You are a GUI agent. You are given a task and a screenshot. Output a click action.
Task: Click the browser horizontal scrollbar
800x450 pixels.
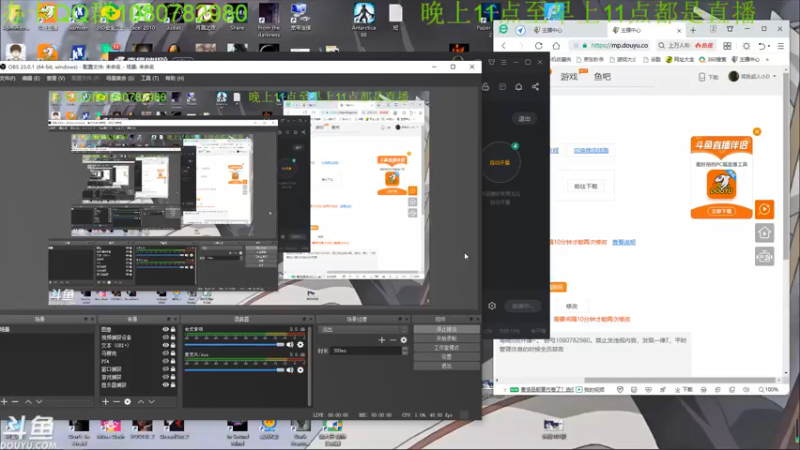(x=680, y=380)
